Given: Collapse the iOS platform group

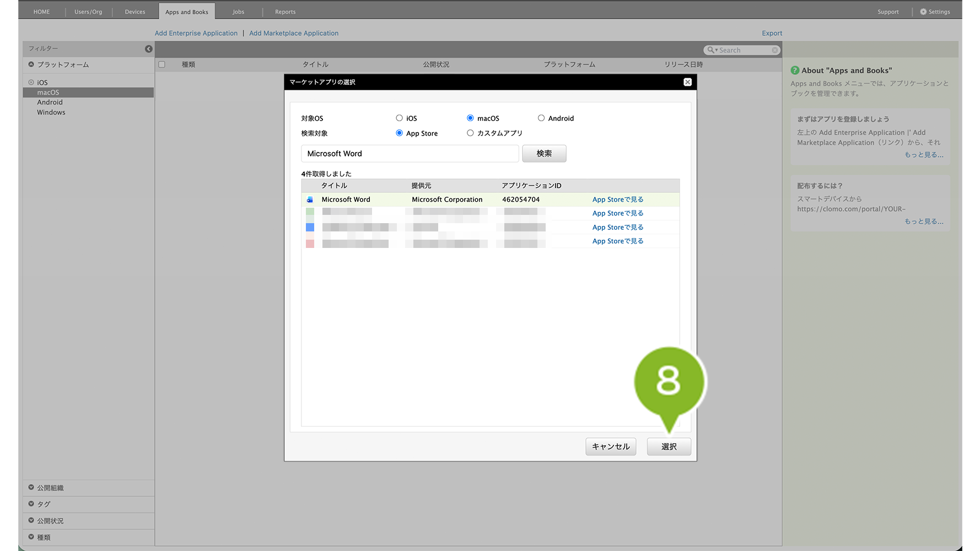Looking at the screenshot, I should [31, 82].
